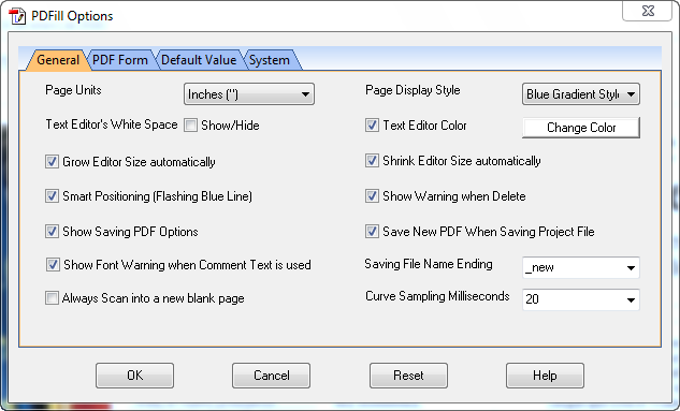The image size is (680, 411).
Task: Click the Page Units label
Action: click(73, 90)
